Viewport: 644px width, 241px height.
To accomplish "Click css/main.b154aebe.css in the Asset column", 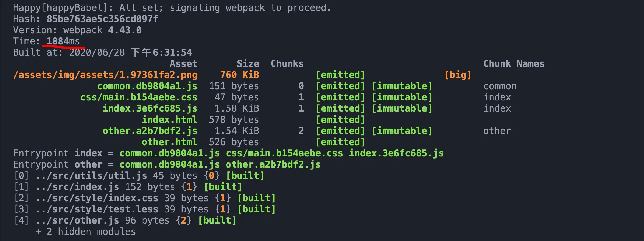I will coord(139,97).
